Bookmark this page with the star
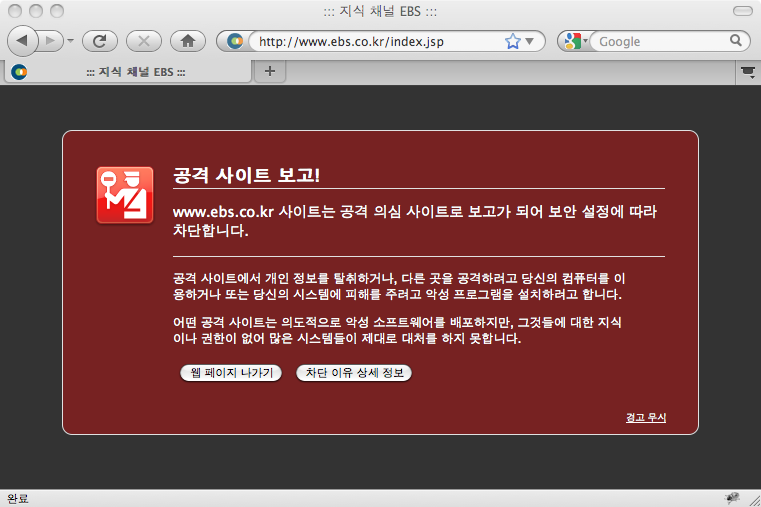Viewport: 761px width, 507px height. click(x=513, y=41)
